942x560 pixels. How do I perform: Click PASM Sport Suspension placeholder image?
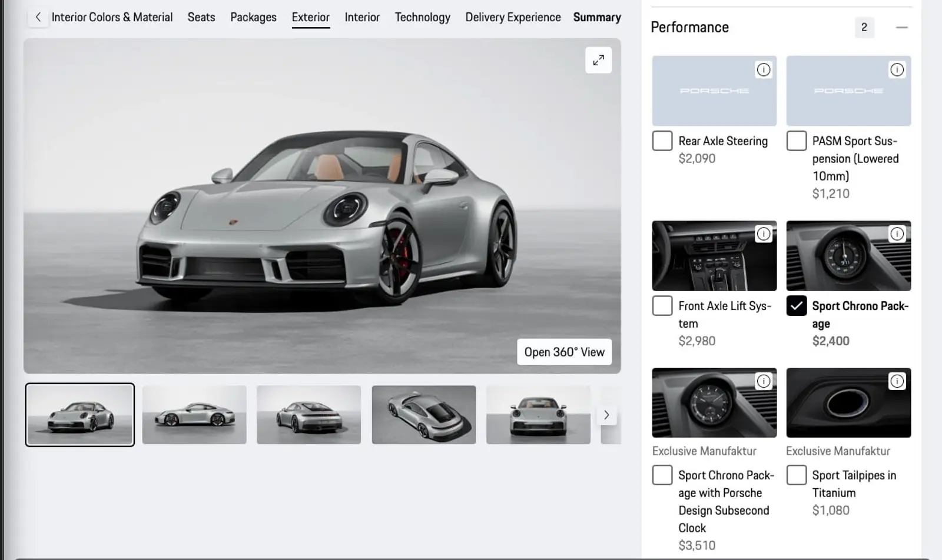pos(848,91)
